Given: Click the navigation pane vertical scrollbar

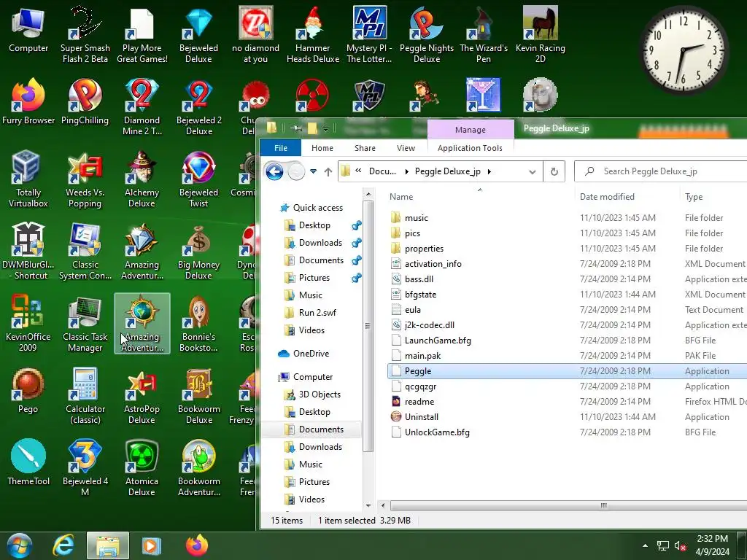Looking at the screenshot, I should (368, 326).
